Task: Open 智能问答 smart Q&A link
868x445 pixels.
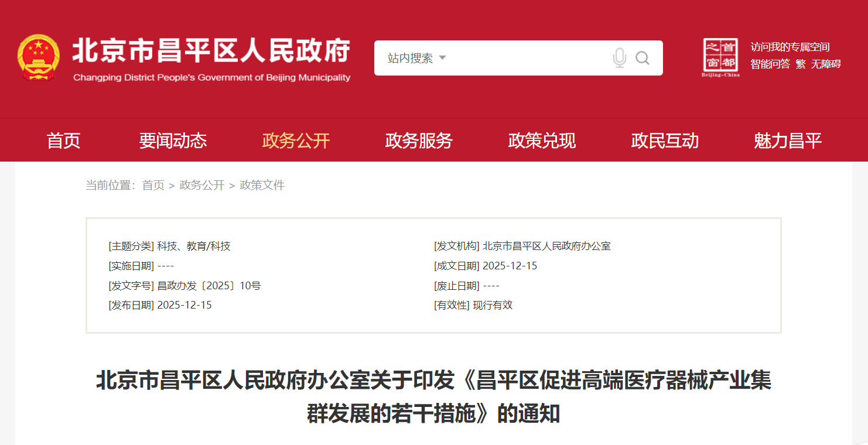Action: point(770,64)
